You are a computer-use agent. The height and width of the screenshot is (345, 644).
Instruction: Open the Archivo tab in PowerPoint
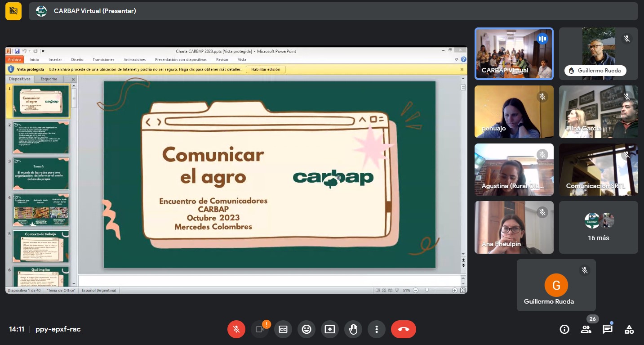click(14, 59)
